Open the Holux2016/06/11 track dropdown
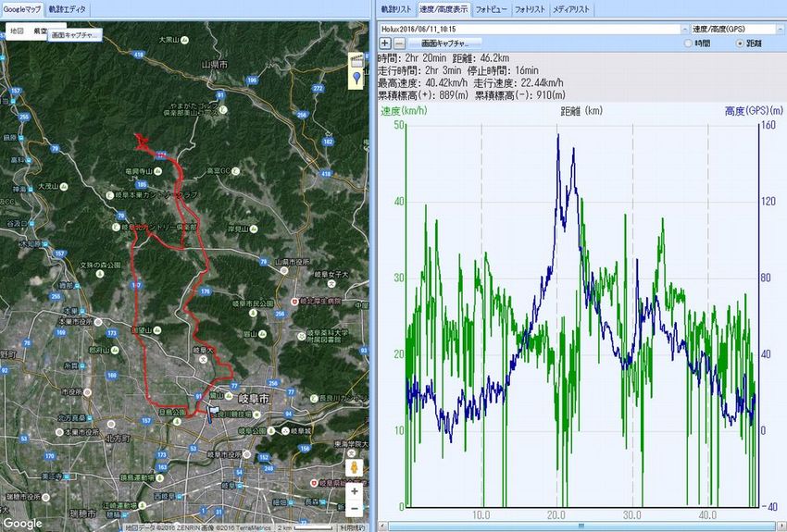This screenshot has width=787, height=532. (x=533, y=29)
